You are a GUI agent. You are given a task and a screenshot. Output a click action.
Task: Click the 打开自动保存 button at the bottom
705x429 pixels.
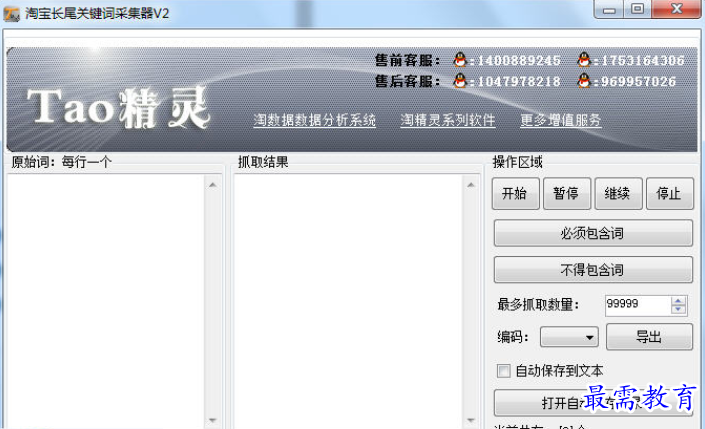pos(593,403)
